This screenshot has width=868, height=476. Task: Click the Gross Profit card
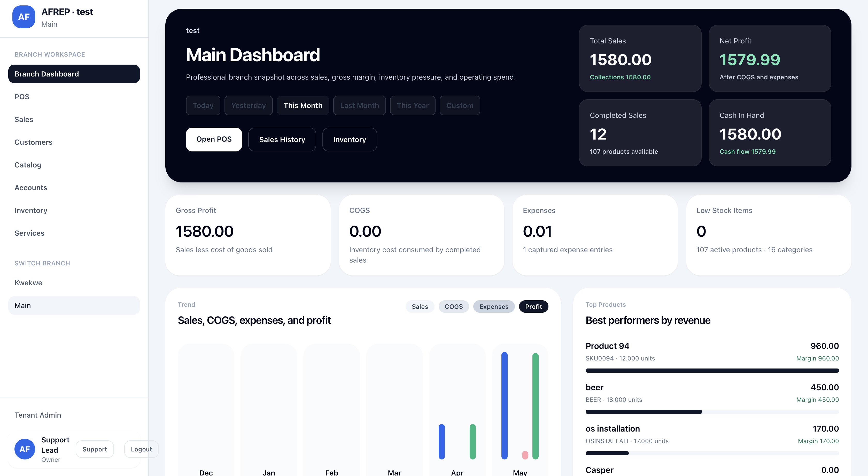pos(248,235)
